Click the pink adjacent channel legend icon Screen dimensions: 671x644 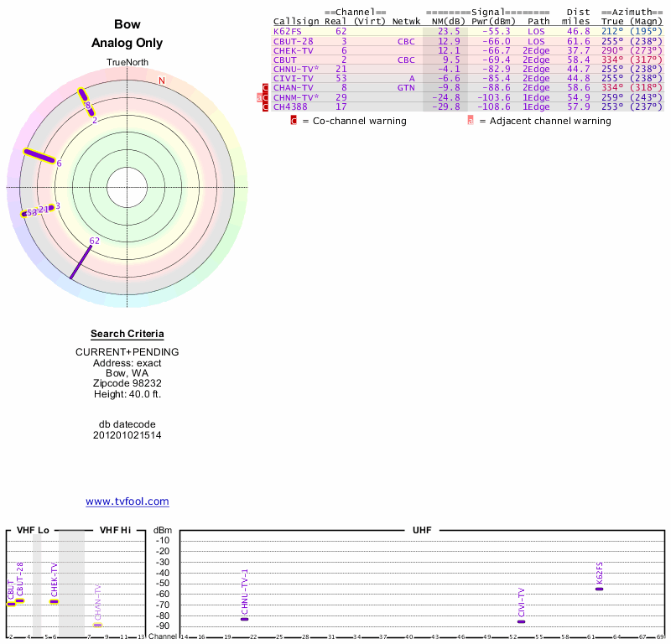click(x=471, y=121)
